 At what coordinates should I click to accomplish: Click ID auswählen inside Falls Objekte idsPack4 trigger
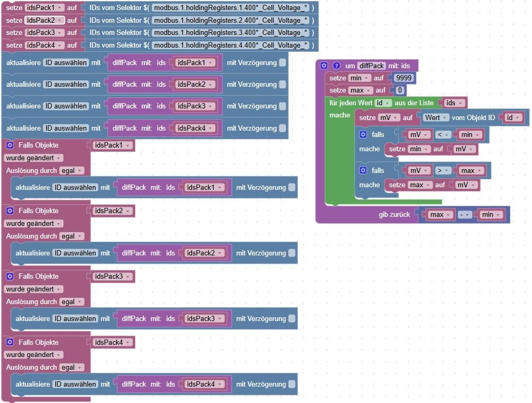click(75, 384)
